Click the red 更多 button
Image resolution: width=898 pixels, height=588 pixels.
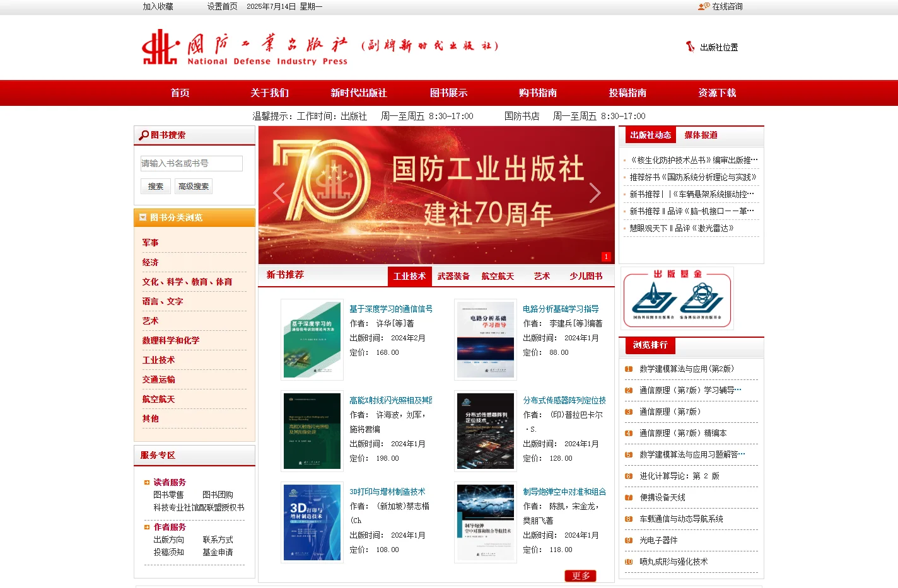pos(580,575)
